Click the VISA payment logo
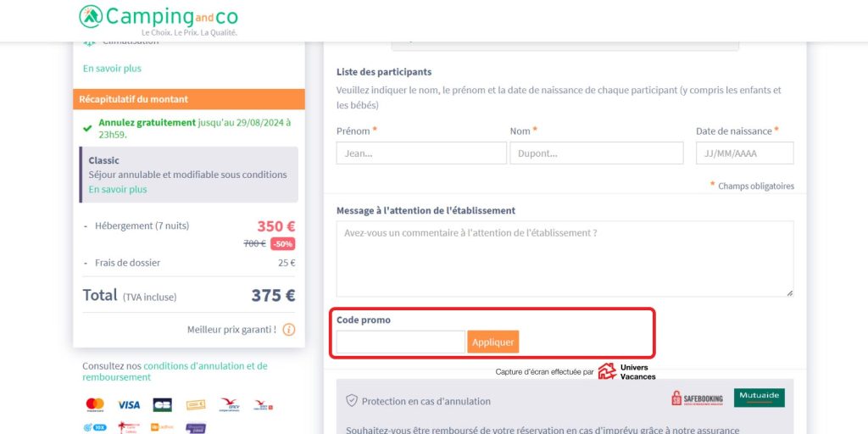The height and width of the screenshot is (434, 868). click(x=129, y=404)
